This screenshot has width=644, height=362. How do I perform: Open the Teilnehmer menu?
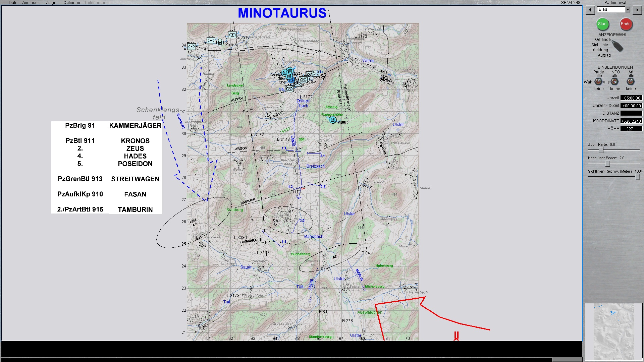point(95,3)
